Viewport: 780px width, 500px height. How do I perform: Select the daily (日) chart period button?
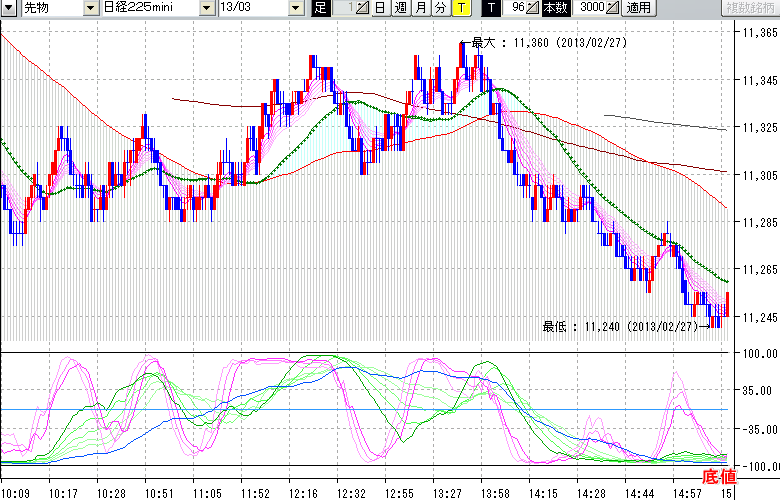point(382,8)
